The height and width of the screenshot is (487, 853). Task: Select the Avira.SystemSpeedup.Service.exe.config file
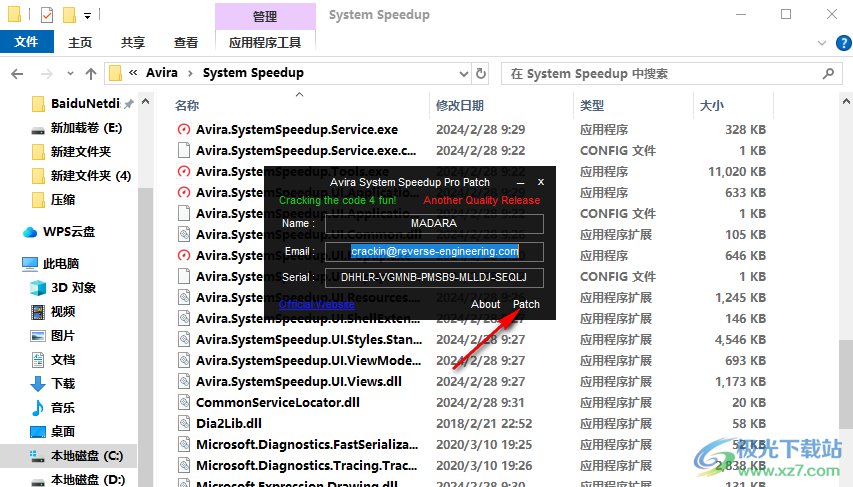coord(306,151)
